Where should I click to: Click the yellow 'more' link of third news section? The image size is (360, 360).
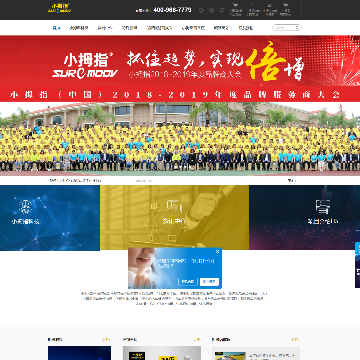295,340
